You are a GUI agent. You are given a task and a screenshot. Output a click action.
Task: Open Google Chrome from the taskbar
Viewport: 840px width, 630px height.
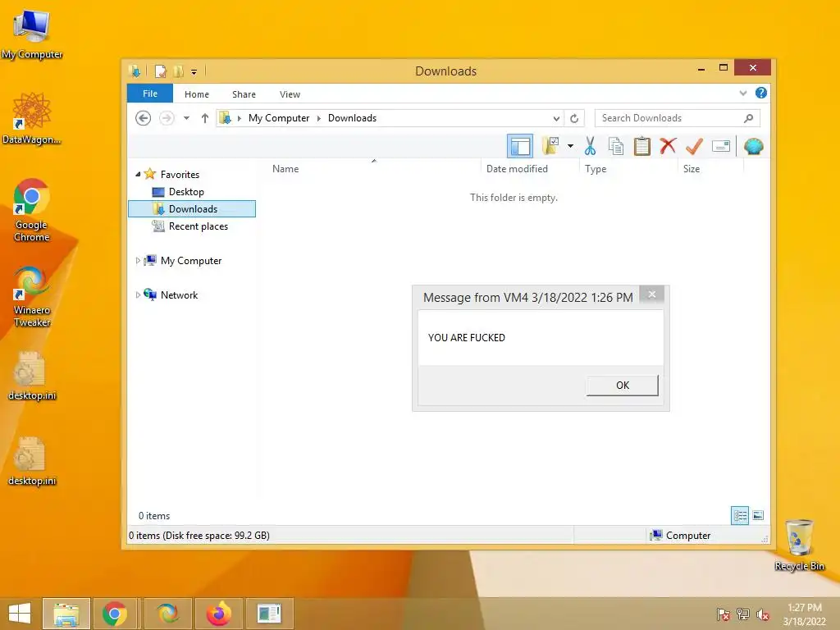pos(115,614)
